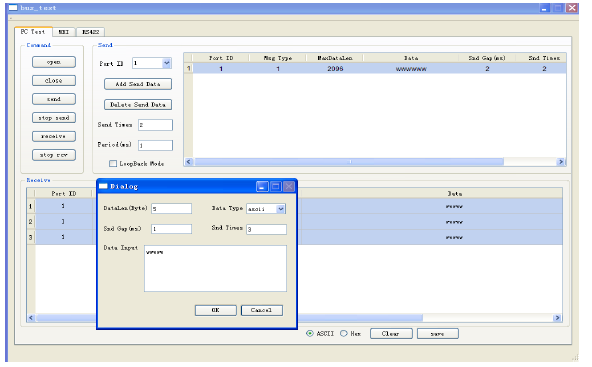The height and width of the screenshot is (367, 592).
Task: Minimize the Dialog window
Action: (262, 186)
